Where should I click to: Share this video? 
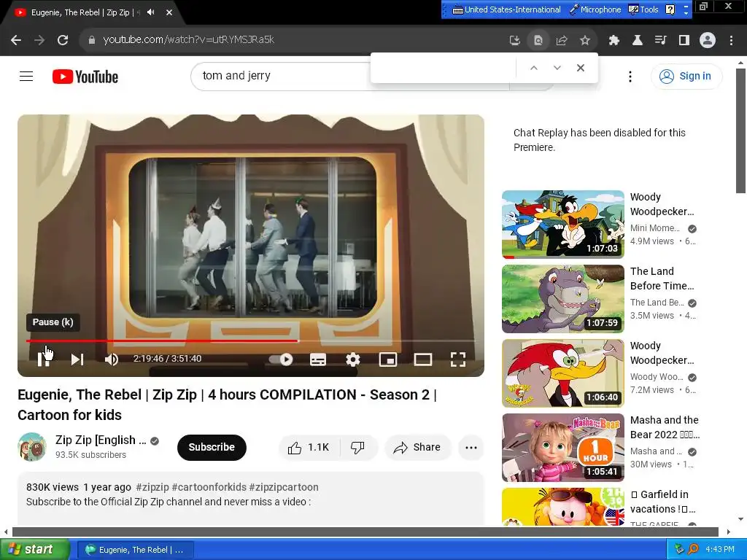tap(417, 447)
